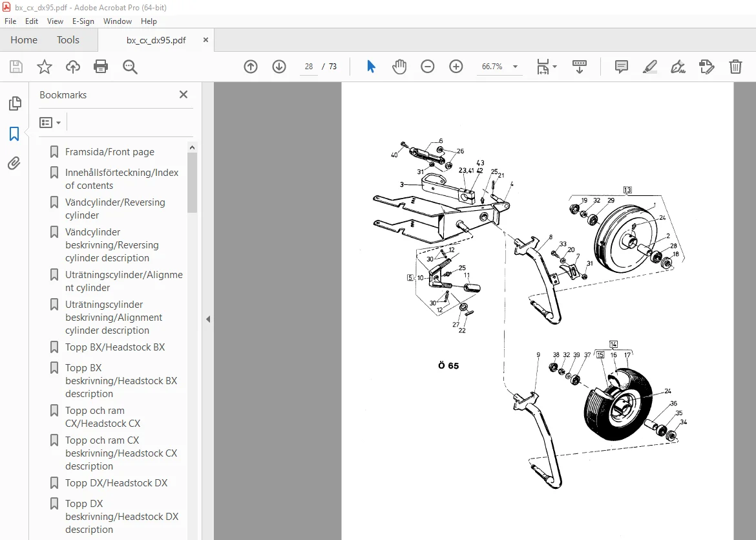This screenshot has width=756, height=540.
Task: Open the View menu
Action: pyautogui.click(x=55, y=21)
